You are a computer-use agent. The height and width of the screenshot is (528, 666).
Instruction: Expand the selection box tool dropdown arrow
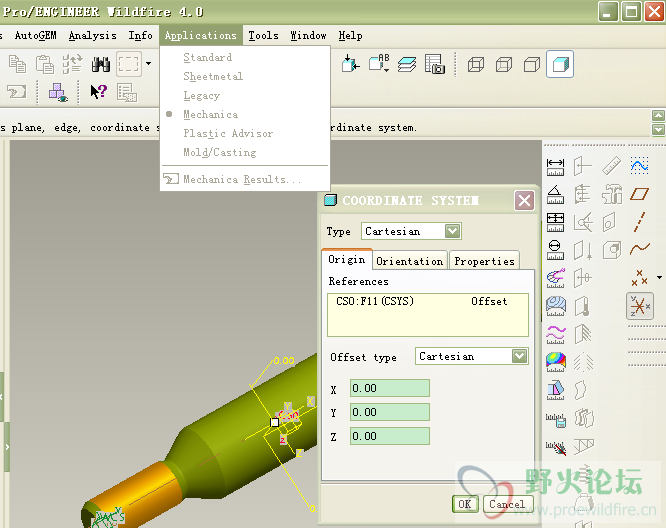pos(148,64)
